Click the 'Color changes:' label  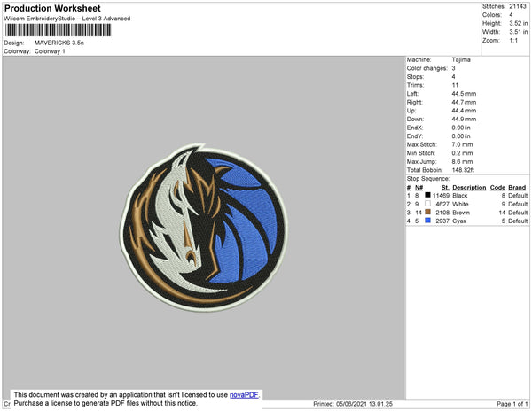[426, 68]
